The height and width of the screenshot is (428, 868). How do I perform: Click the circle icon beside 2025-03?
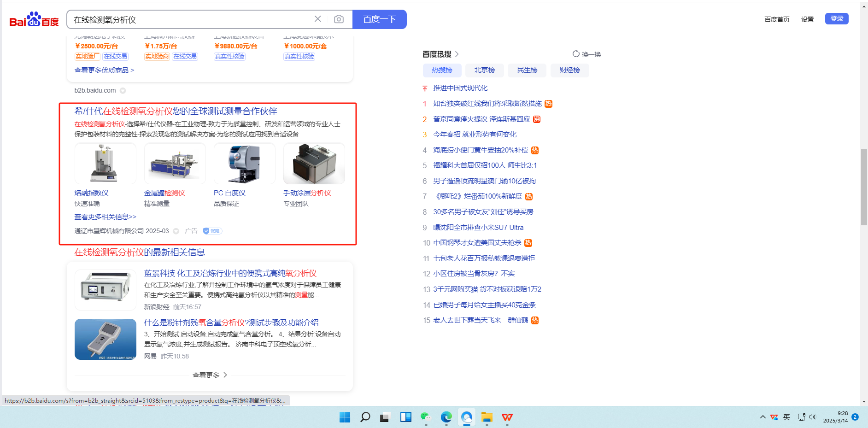(176, 231)
